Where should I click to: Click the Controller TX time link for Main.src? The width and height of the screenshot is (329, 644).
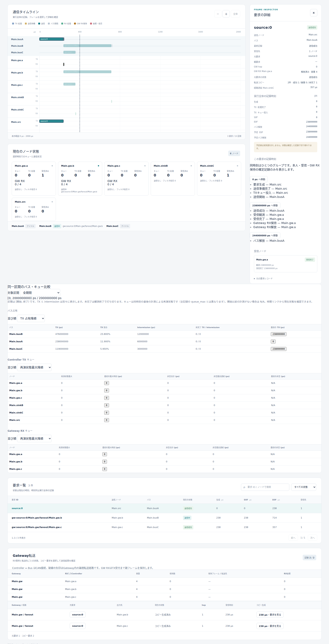pos(107,420)
